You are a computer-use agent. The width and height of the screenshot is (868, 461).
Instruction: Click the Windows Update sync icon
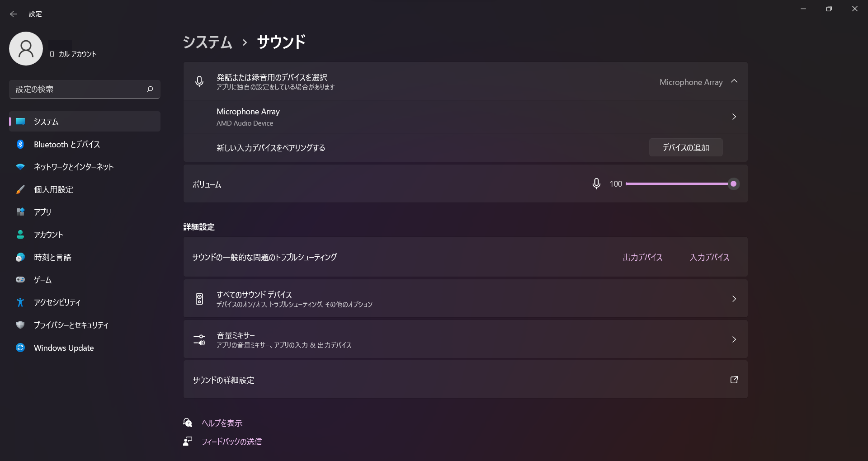[20, 347]
